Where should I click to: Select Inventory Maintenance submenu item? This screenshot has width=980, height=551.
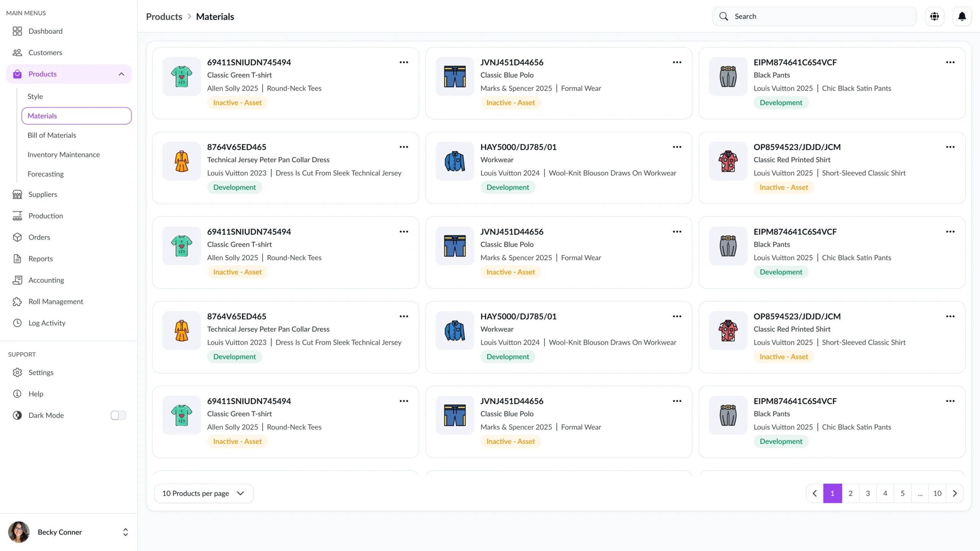(64, 155)
